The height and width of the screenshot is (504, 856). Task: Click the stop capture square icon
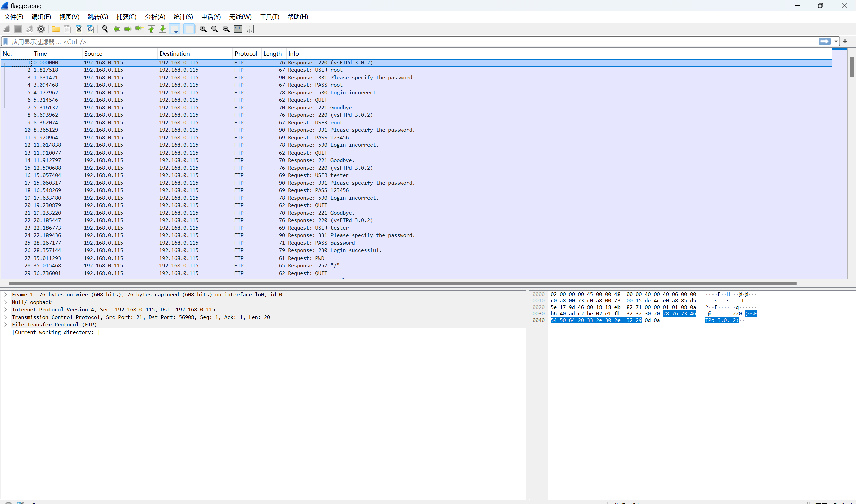(x=18, y=29)
